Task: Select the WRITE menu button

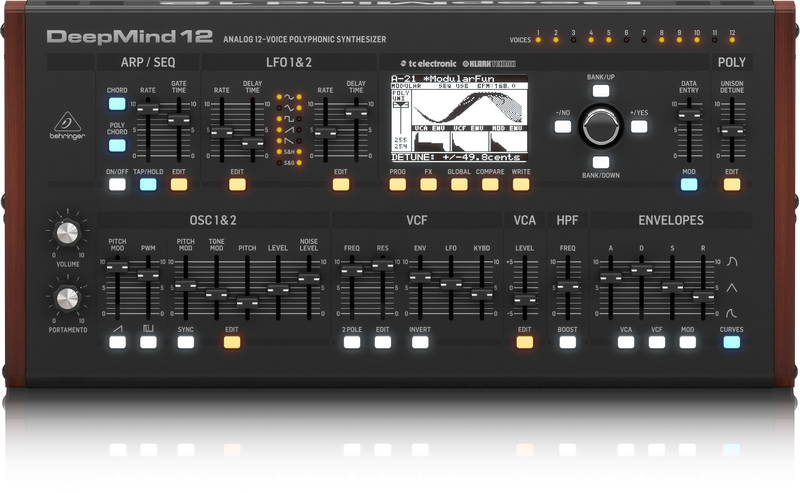Action: coord(521,184)
